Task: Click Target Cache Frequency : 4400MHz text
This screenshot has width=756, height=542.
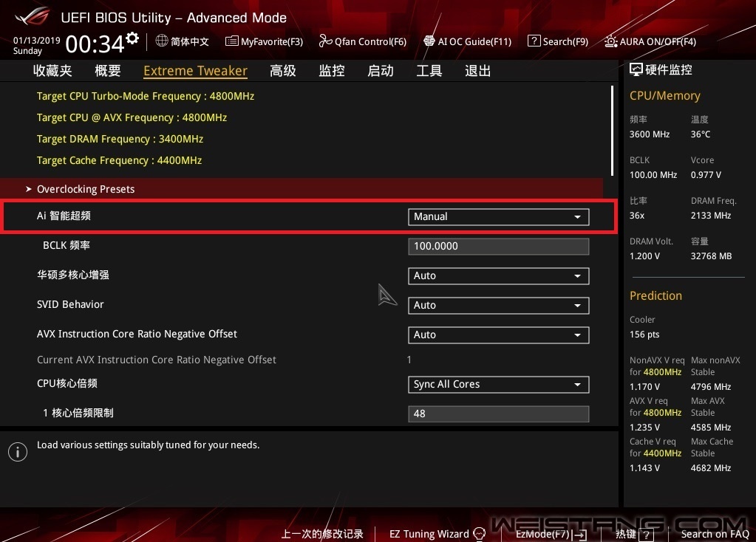Action: 119,160
